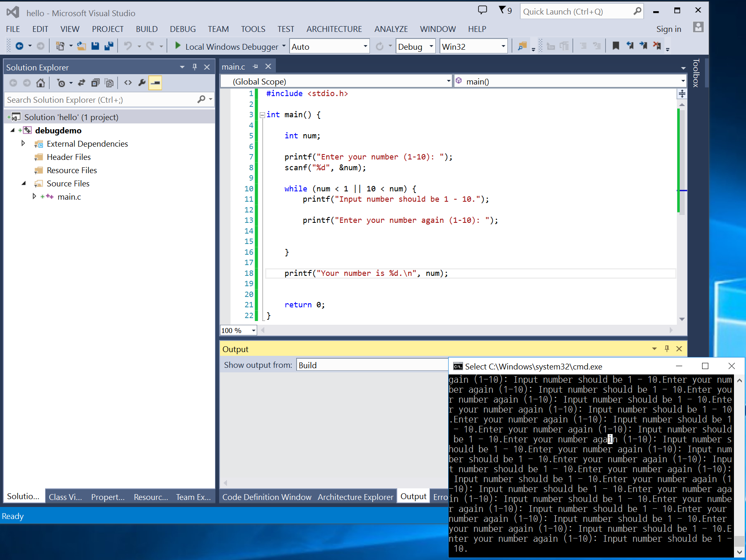Open Properties via the wrench icon

point(142,83)
